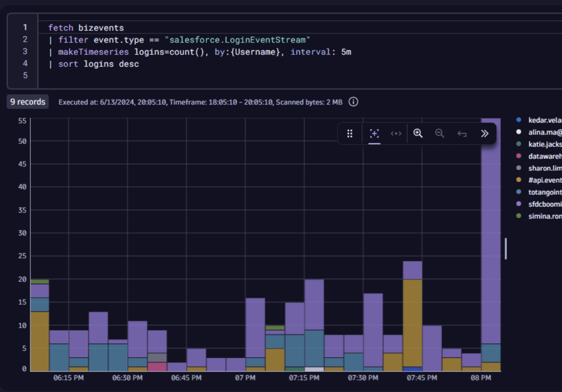
Task: Toggle the sfdcboomi legend series
Action: tap(544, 204)
